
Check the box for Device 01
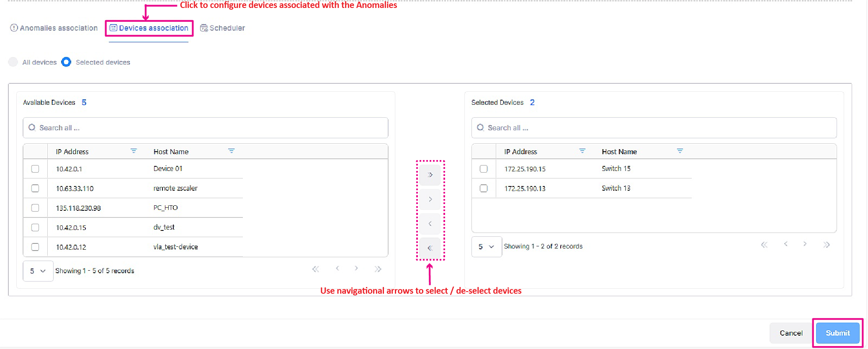tap(35, 169)
